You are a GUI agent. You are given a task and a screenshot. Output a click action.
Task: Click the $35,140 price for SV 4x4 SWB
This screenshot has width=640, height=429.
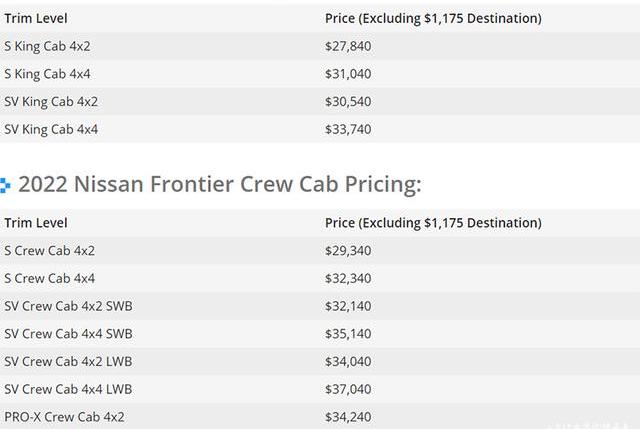point(348,334)
